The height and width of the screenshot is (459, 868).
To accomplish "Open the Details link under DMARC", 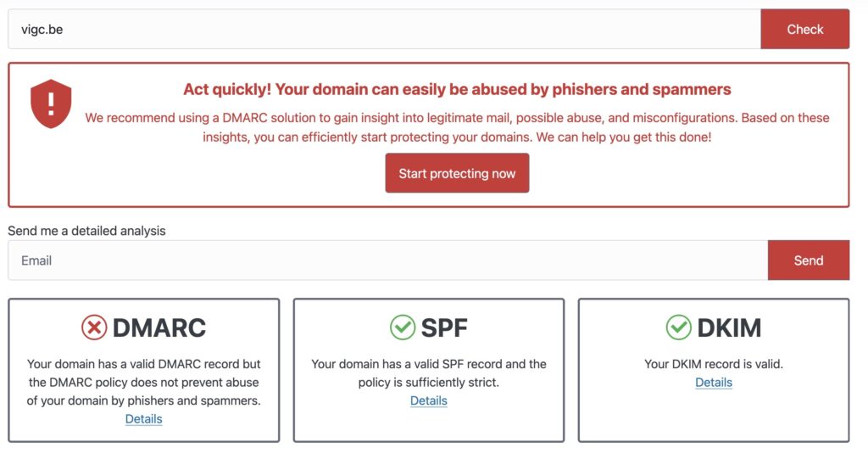I will [143, 419].
